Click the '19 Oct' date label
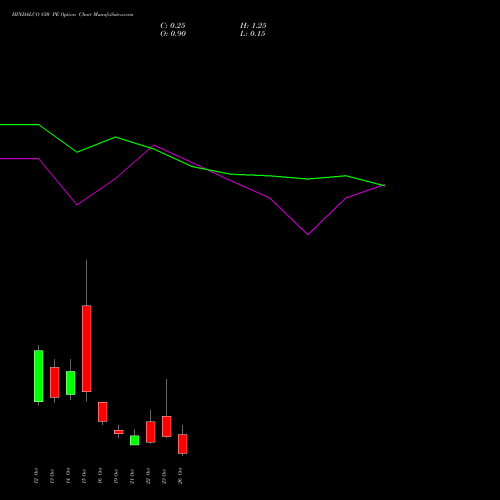The height and width of the screenshot is (500, 500). pyautogui.click(x=116, y=476)
